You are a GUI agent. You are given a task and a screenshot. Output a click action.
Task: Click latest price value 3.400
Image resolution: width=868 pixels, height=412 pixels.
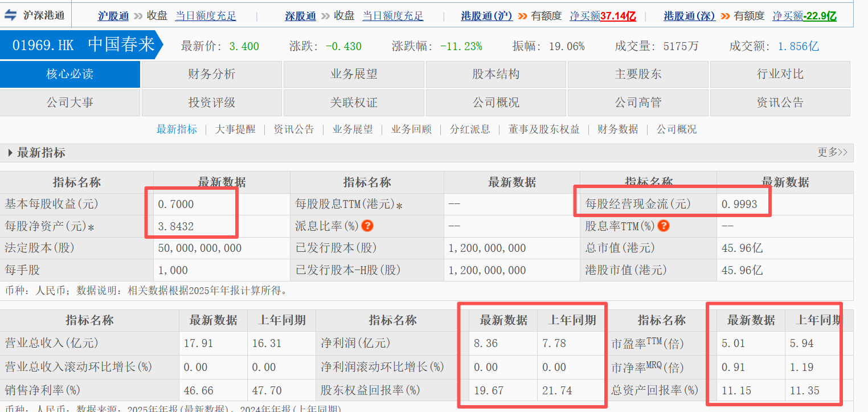pos(244,47)
